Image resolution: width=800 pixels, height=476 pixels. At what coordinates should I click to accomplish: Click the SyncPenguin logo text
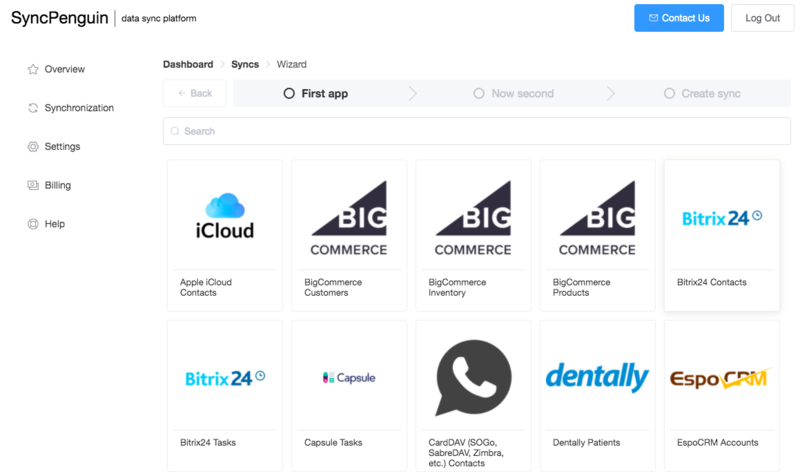tap(60, 18)
